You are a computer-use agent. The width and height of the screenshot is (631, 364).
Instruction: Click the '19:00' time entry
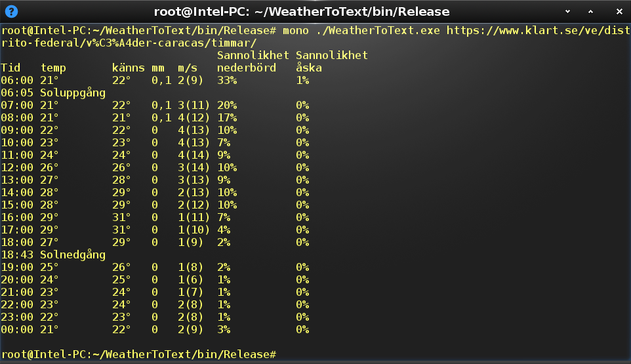coord(17,268)
